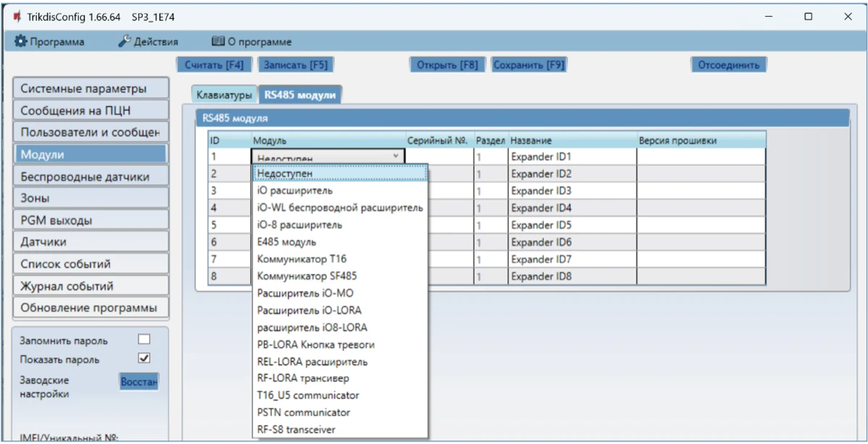The image size is (868, 444).
Task: Open the О программе menu with book icon
Action: coord(251,42)
